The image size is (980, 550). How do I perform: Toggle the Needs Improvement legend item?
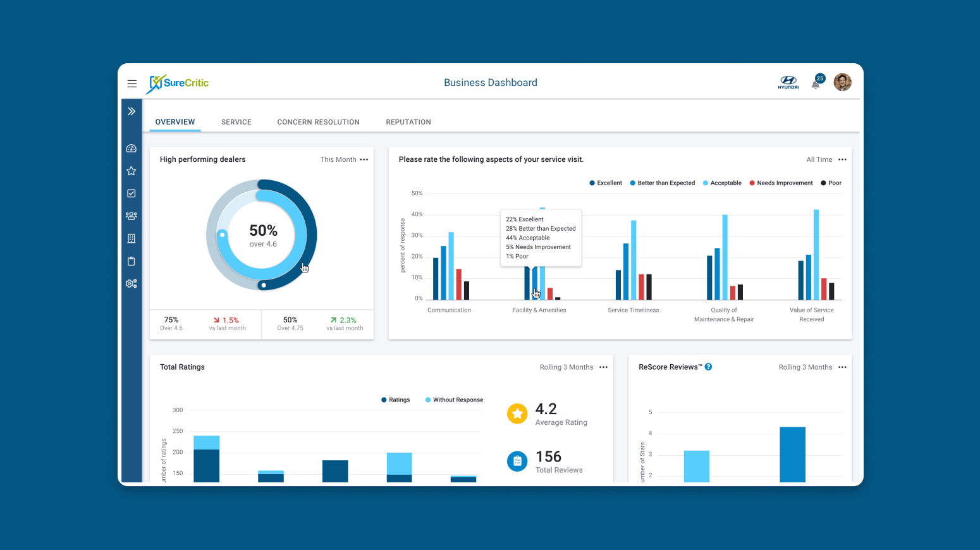781,183
